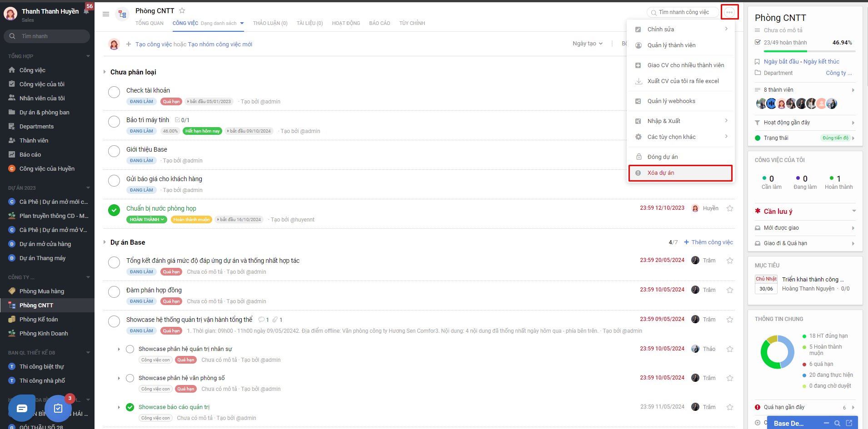Open the hamburger menu icon

pos(106,14)
